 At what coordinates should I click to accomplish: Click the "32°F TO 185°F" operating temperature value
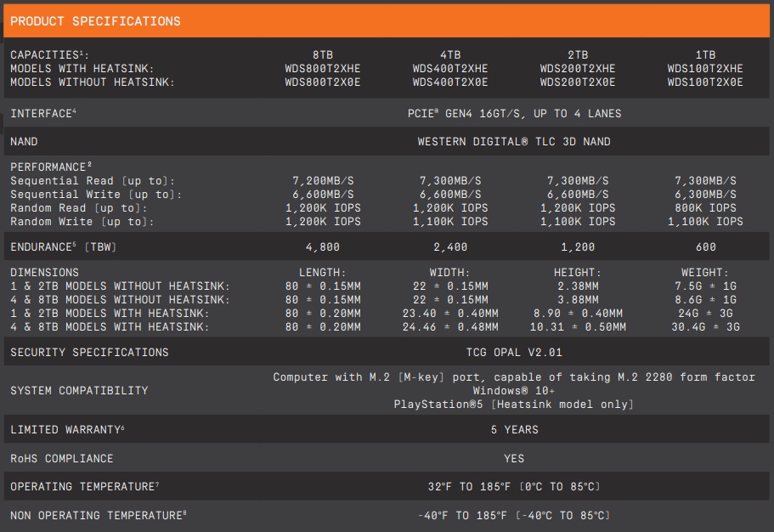[x=469, y=487]
